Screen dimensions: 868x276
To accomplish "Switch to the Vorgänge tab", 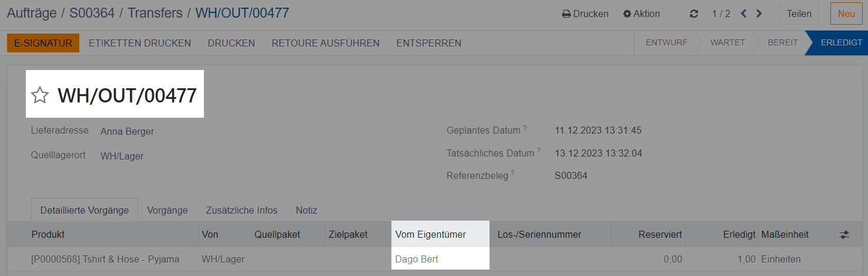I will (167, 210).
